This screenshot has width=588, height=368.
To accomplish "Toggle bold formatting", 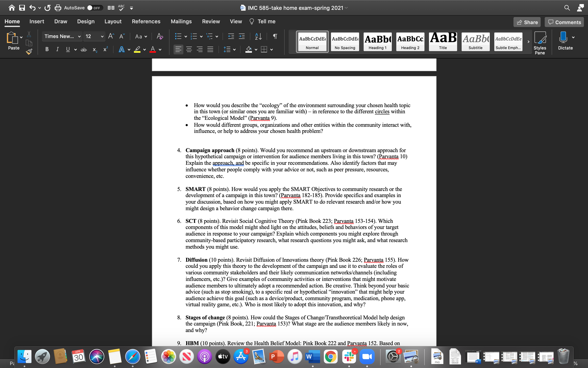I will pos(47,49).
